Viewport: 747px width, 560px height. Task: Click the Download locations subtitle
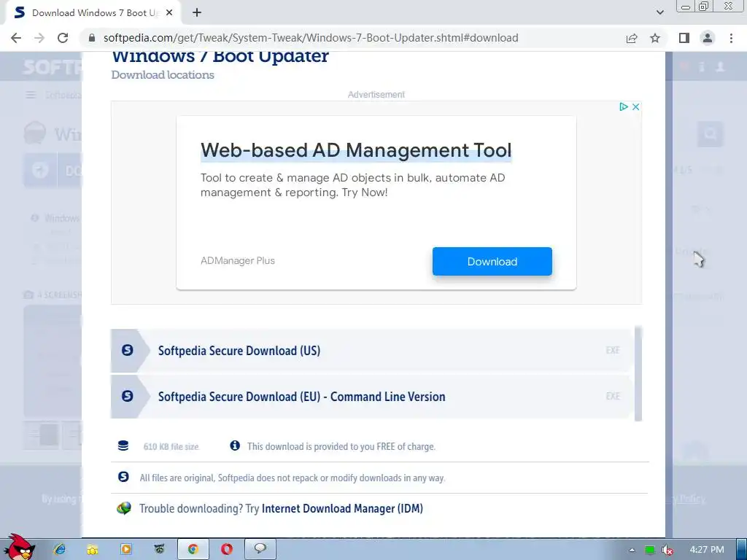point(163,75)
